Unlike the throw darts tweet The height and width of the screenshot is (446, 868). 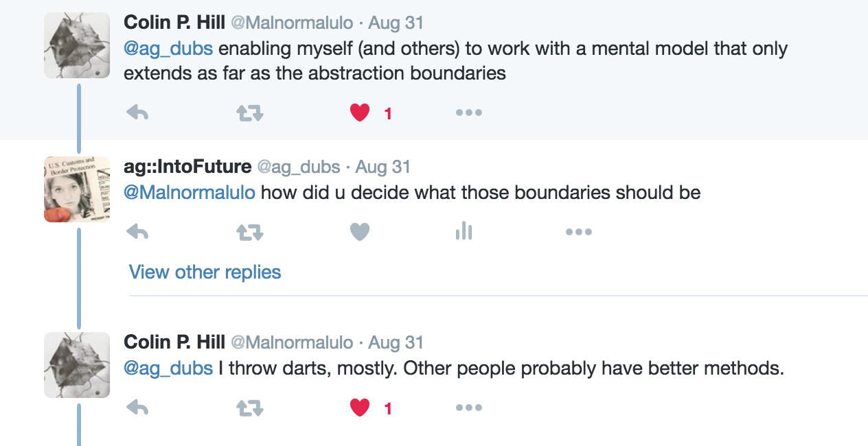coord(360,408)
